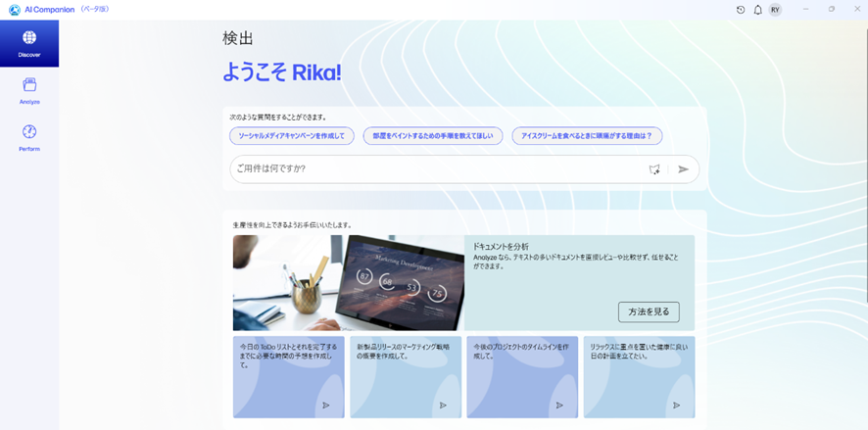This screenshot has width=868, height=430.
Task: Open the Perform section in sidebar
Action: coord(29,138)
